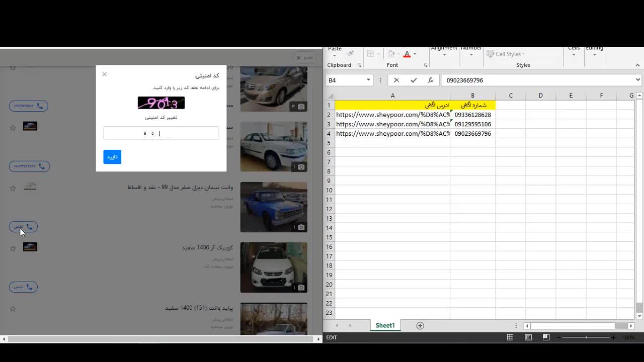Image resolution: width=644 pixels, height=362 pixels.
Task: Click the change security code link
Action: point(161,117)
